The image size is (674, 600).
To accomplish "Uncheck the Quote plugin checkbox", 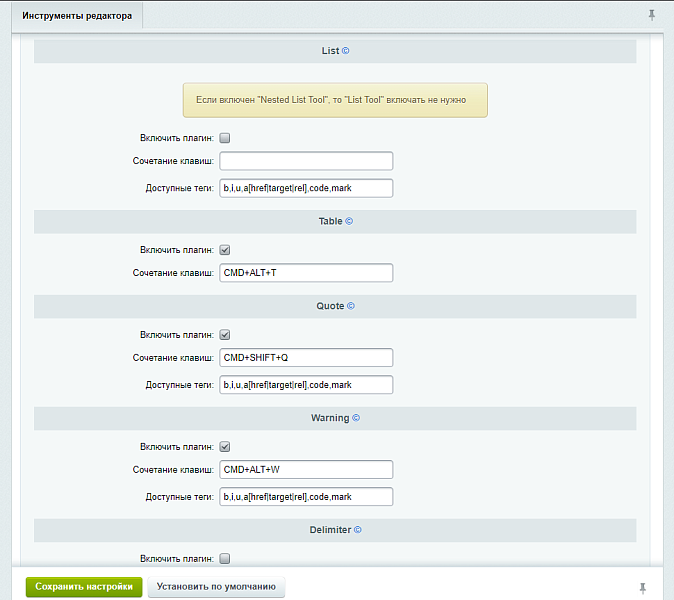I will click(x=225, y=335).
